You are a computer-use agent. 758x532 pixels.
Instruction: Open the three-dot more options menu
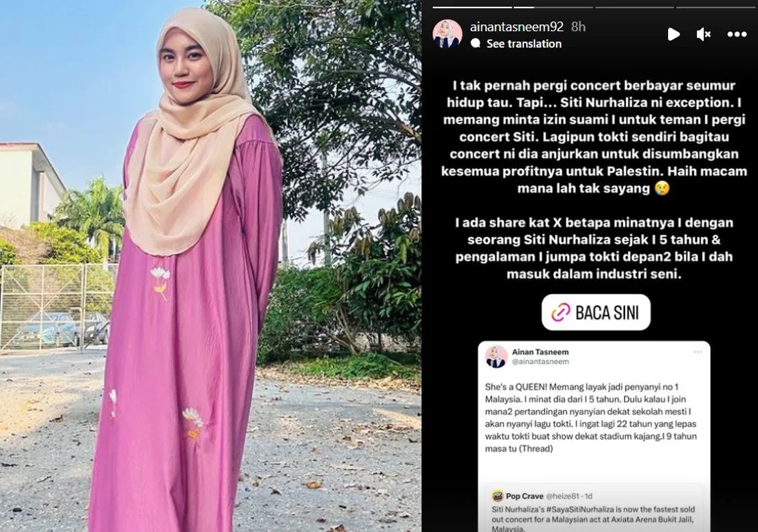tap(737, 35)
